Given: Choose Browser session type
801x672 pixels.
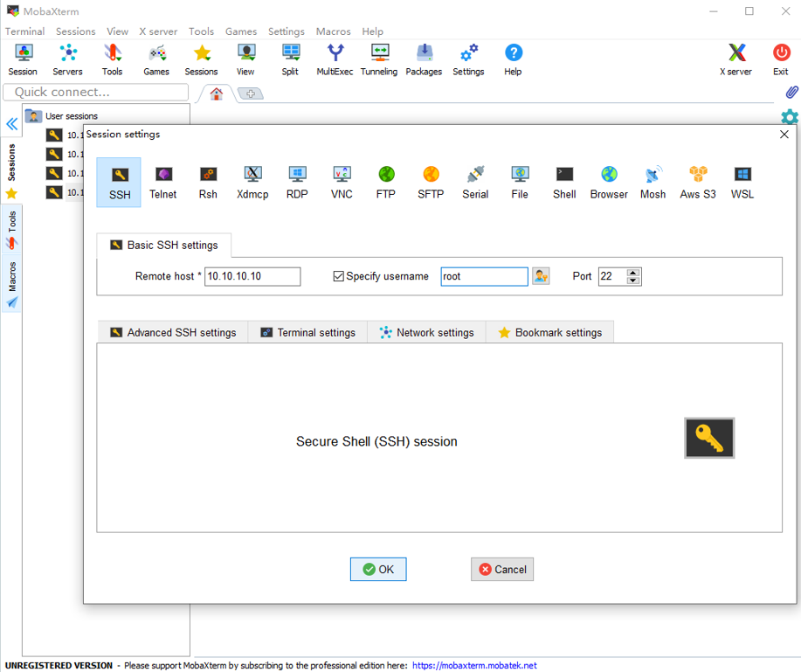Looking at the screenshot, I should coord(609,183).
